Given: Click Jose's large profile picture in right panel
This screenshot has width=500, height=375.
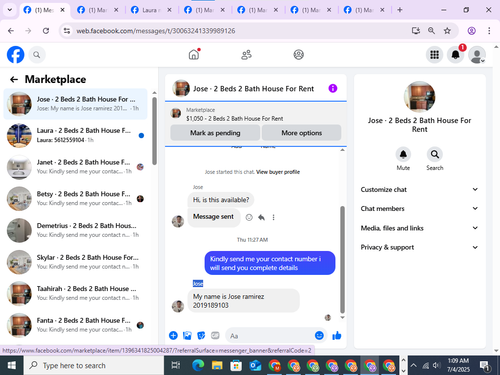Looking at the screenshot, I should point(419,97).
